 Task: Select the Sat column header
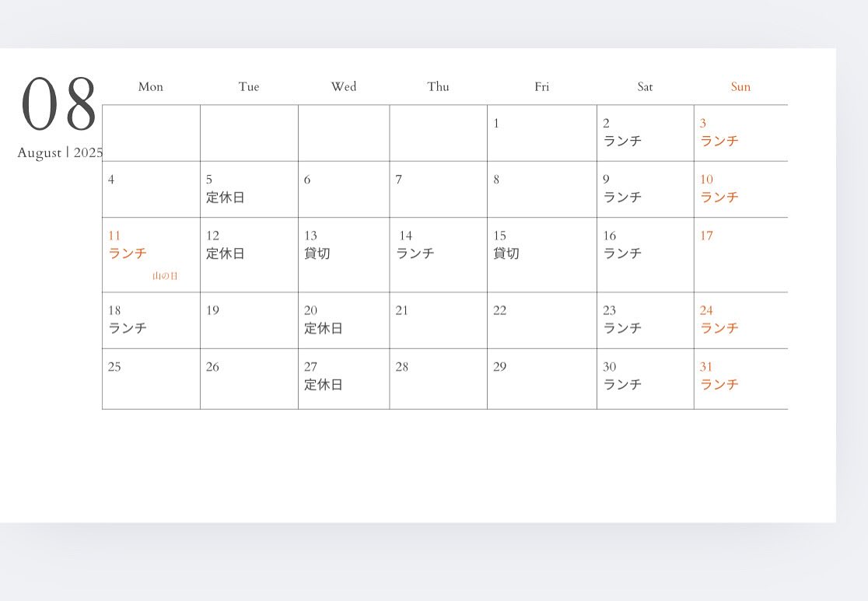tap(645, 87)
